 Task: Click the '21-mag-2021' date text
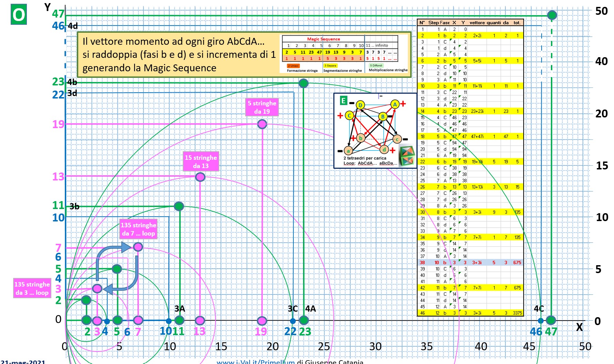(x=23, y=362)
